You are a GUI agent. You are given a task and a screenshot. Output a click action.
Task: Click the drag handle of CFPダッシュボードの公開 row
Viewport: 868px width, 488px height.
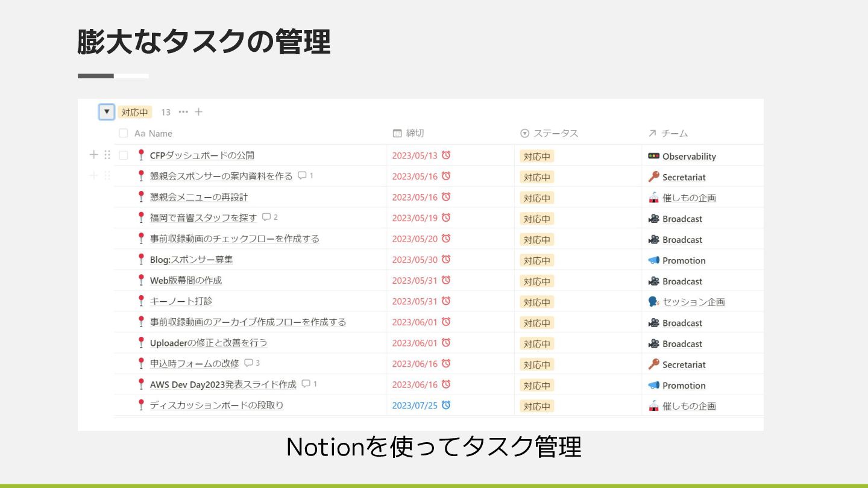pyautogui.click(x=107, y=155)
